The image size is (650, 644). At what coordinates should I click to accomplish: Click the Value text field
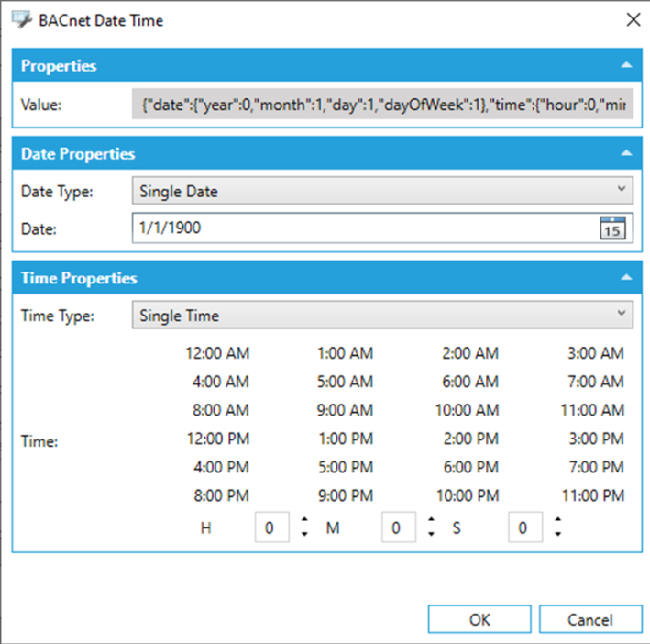[381, 105]
